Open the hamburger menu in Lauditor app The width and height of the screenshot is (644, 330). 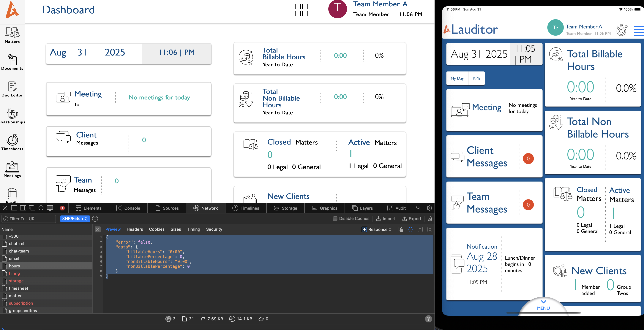638,31
